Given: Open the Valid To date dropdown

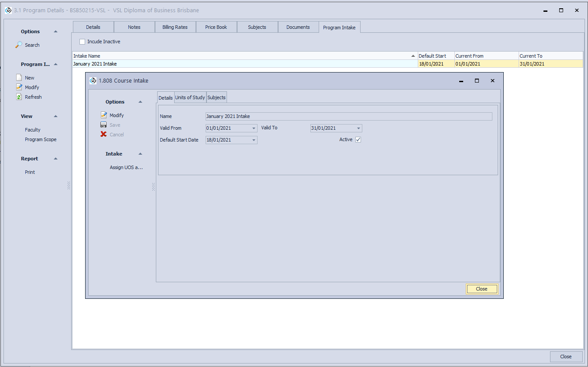Looking at the screenshot, I should [x=358, y=128].
